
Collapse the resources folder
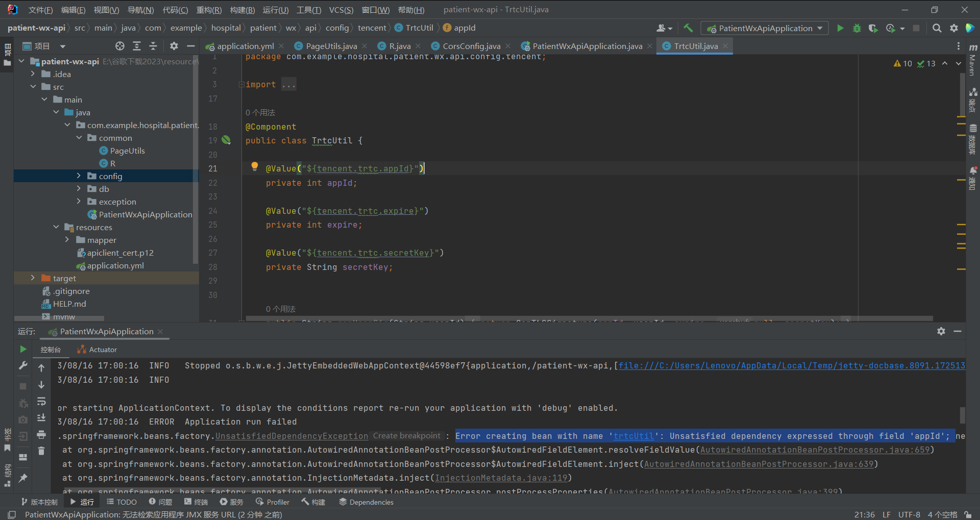point(56,227)
